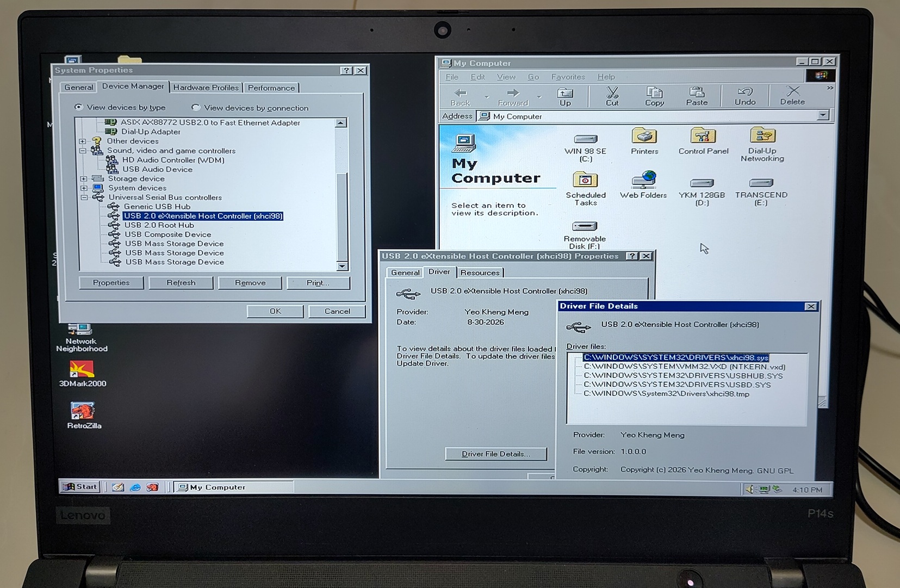Screen dimensions: 900x588
Task: Click the My Computer taskbar button
Action: click(x=234, y=487)
